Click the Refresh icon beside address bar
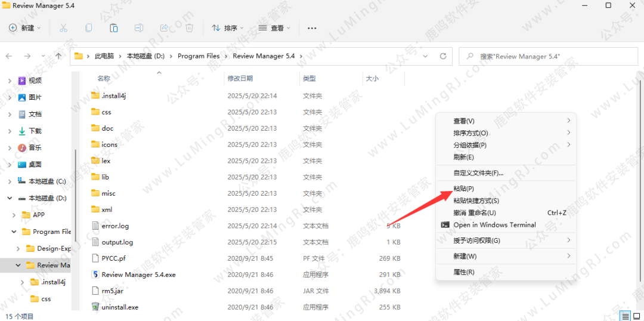The height and width of the screenshot is (321, 644). (443, 56)
